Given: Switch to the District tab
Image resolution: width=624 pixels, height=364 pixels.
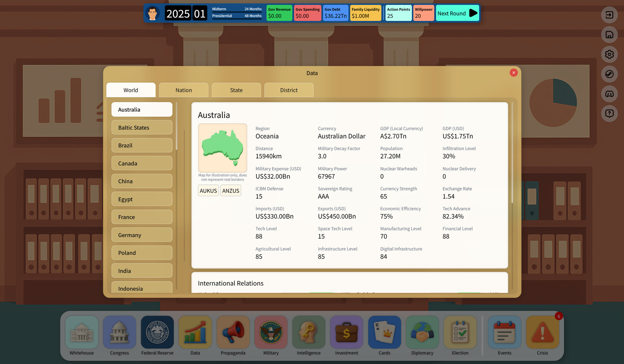Looking at the screenshot, I should click(x=289, y=90).
